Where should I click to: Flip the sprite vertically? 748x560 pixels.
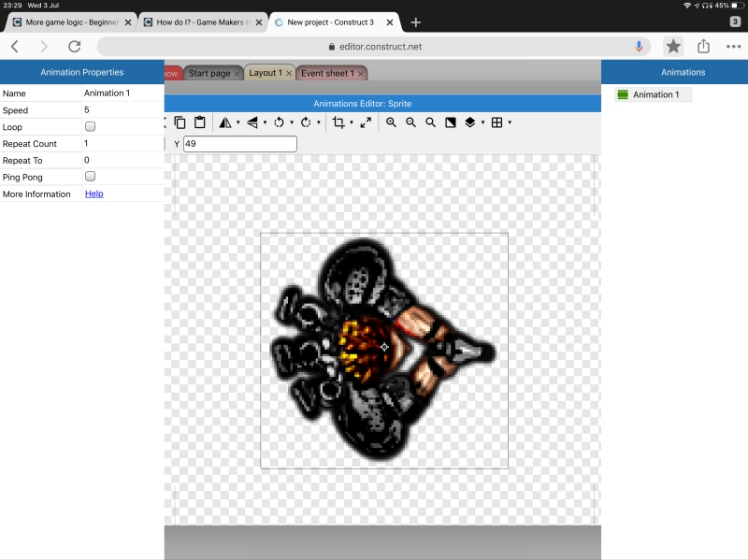252,122
